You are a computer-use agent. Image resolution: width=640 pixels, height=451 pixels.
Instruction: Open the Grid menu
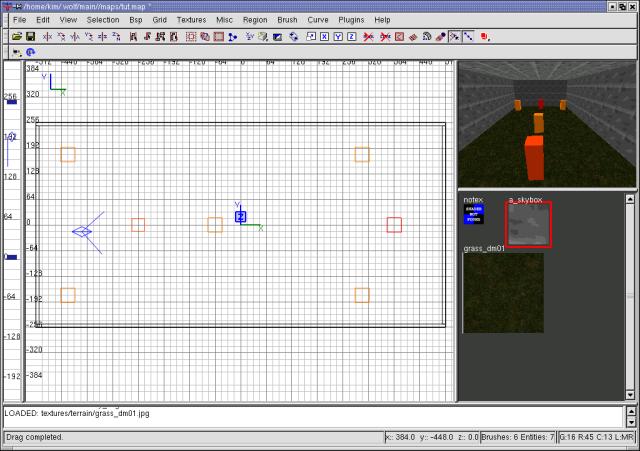coord(160,20)
